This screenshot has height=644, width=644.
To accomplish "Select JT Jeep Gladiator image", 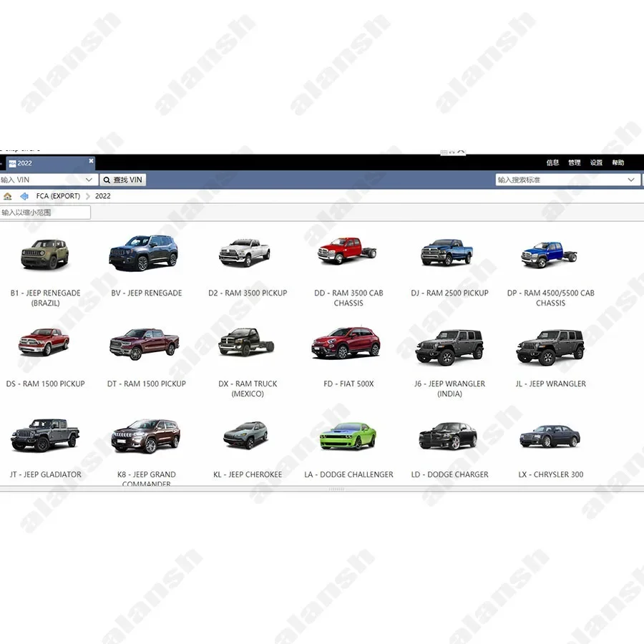I will (45, 435).
